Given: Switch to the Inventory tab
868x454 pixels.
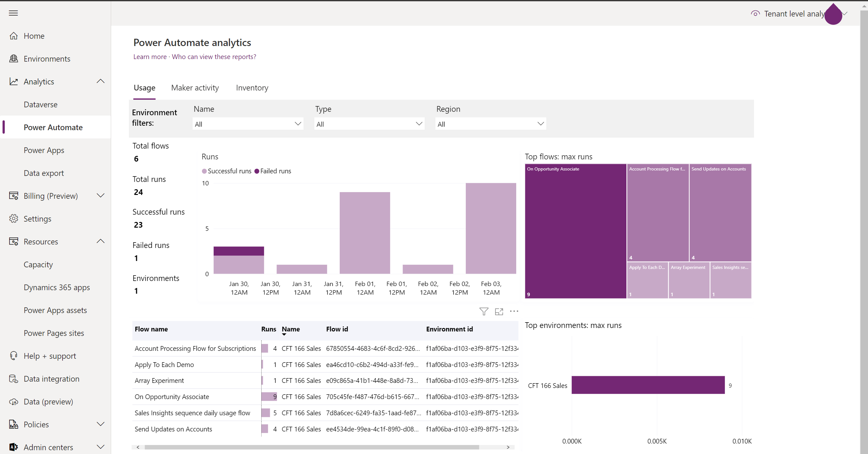Looking at the screenshot, I should 252,88.
